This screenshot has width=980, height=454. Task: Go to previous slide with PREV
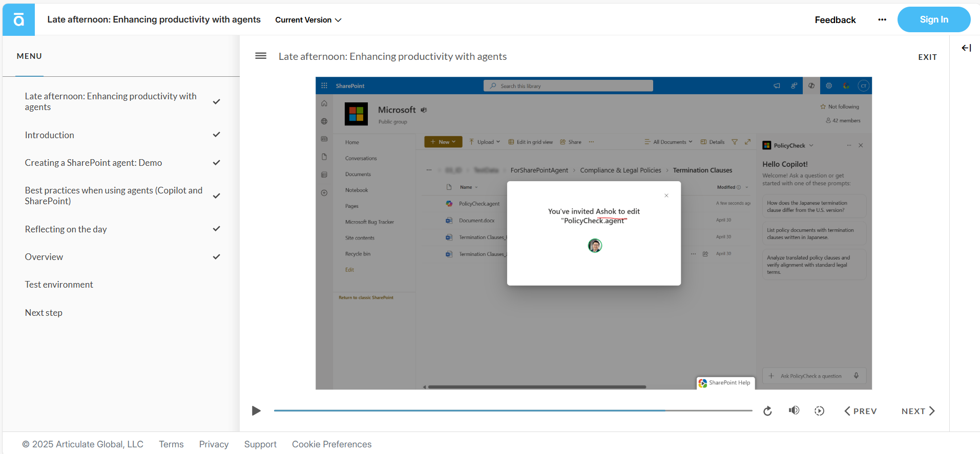point(861,411)
